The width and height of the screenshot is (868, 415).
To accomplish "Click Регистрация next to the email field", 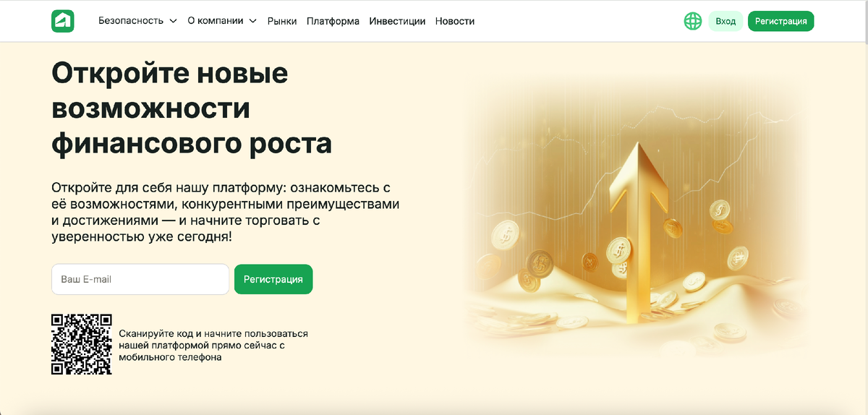I will point(273,279).
